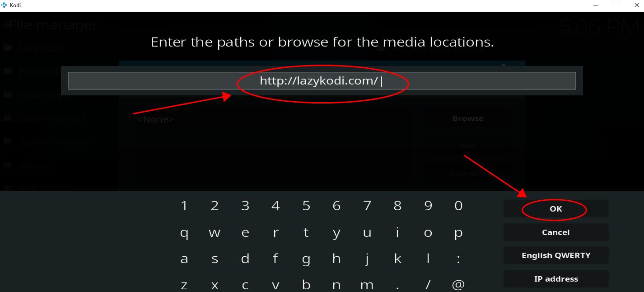
Task: Tap the letter q key
Action: click(184, 232)
